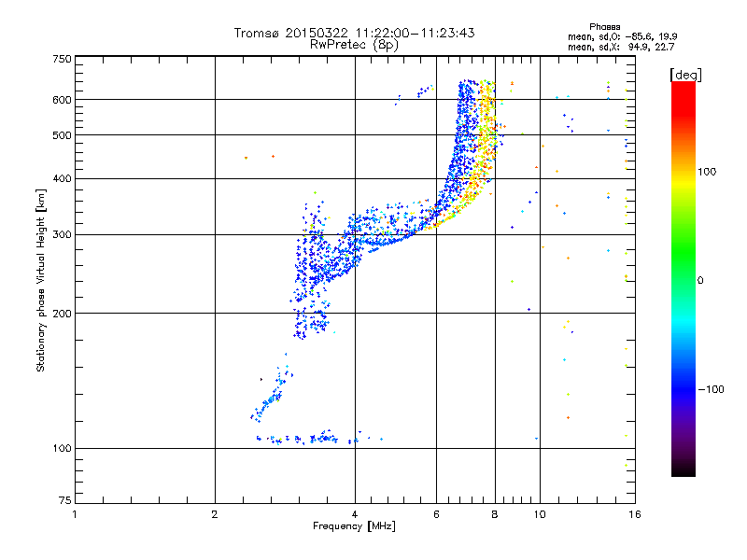Click x-axis tick label '4'
Image resolution: width=747 pixels, height=560 pixels.
point(355,514)
